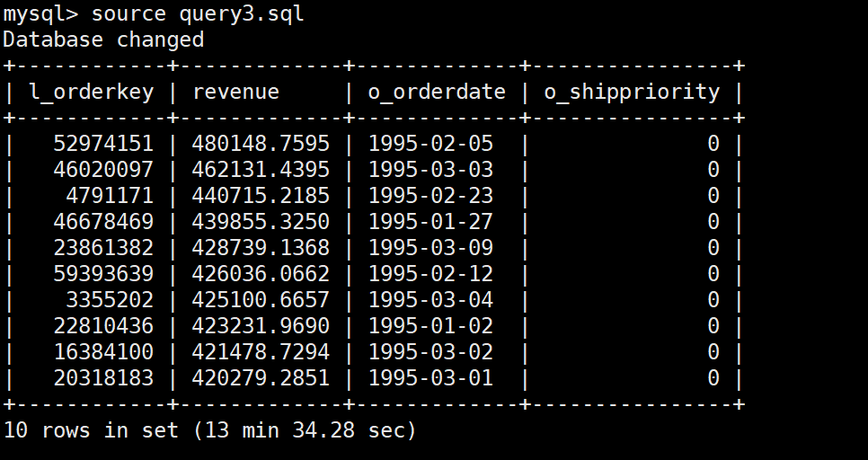The width and height of the screenshot is (868, 460).
Task: Click revenue value 426036.0662
Action: point(261,274)
